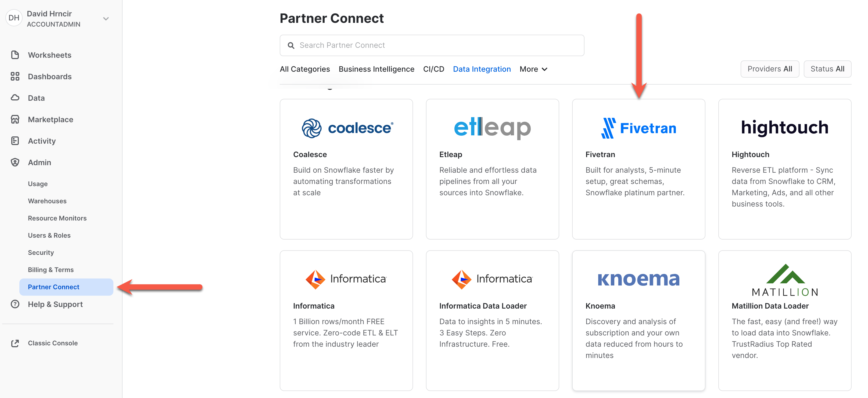Click the Admin shield icon
868x398 pixels.
(x=15, y=162)
